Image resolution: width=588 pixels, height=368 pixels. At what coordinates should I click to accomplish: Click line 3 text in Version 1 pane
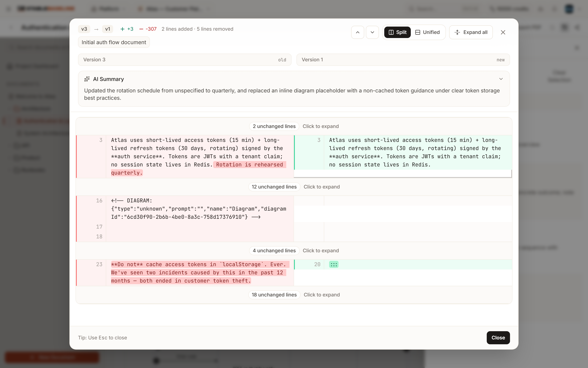[x=415, y=152]
